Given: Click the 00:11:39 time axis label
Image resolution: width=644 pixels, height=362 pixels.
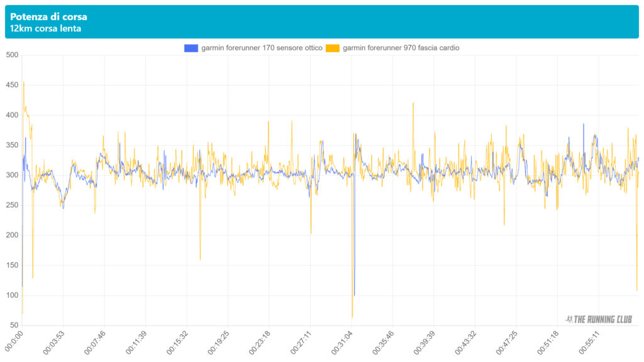Looking at the screenshot, I should tap(136, 343).
